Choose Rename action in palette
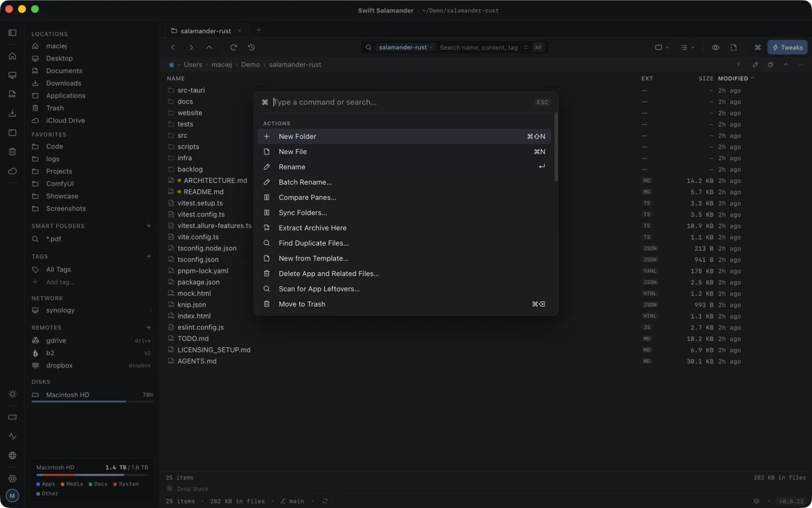This screenshot has height=508, width=812. [x=404, y=167]
